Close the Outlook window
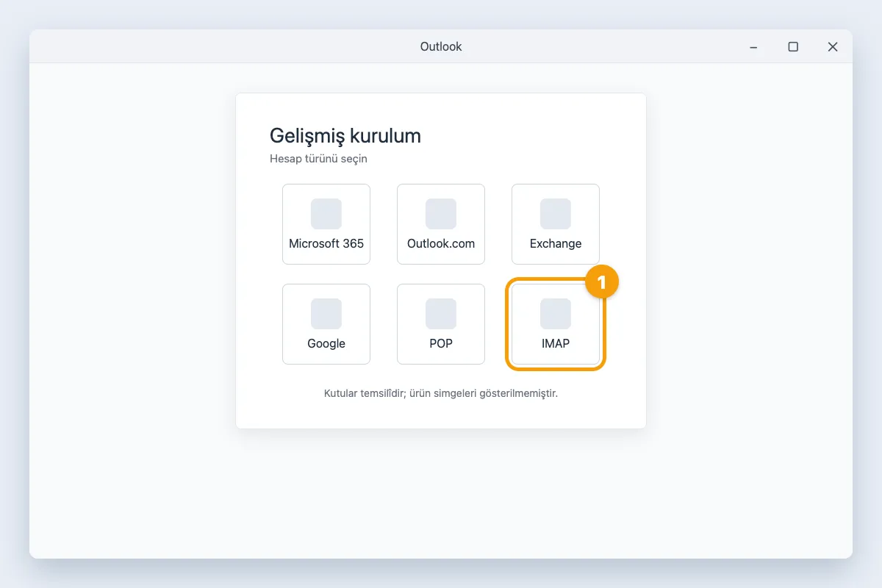The width and height of the screenshot is (882, 588). pos(833,46)
